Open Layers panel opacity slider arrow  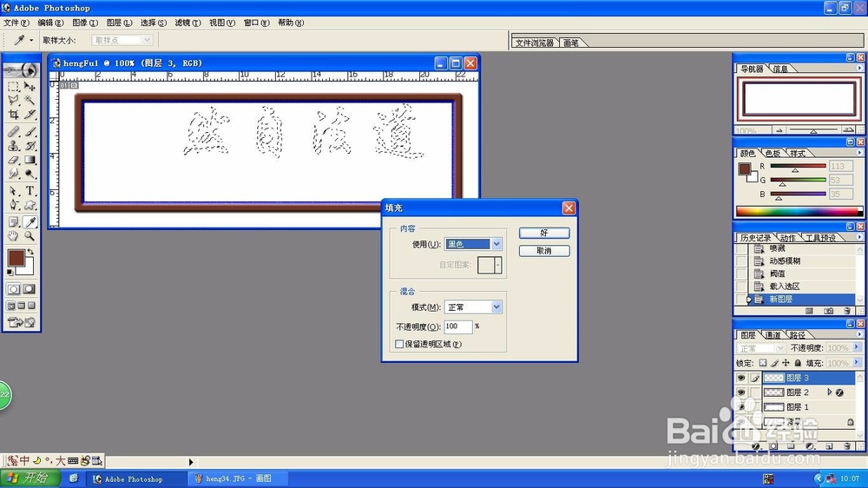coord(857,347)
